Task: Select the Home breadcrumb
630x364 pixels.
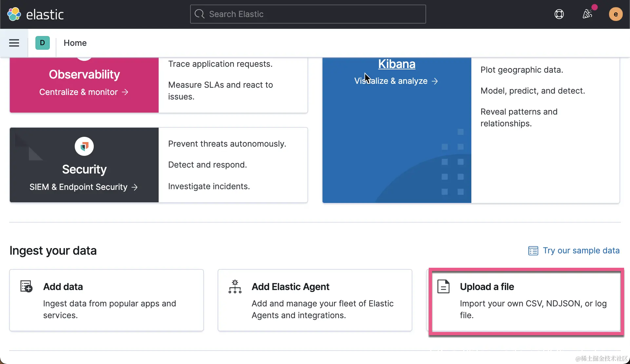Action: coord(75,43)
